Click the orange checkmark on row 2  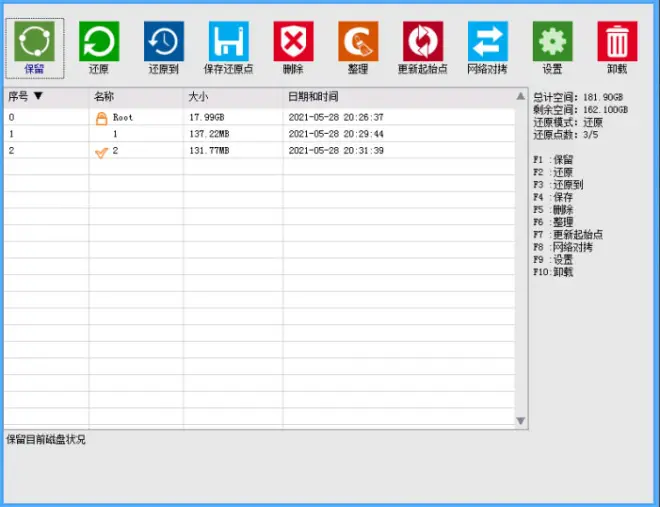(101, 152)
